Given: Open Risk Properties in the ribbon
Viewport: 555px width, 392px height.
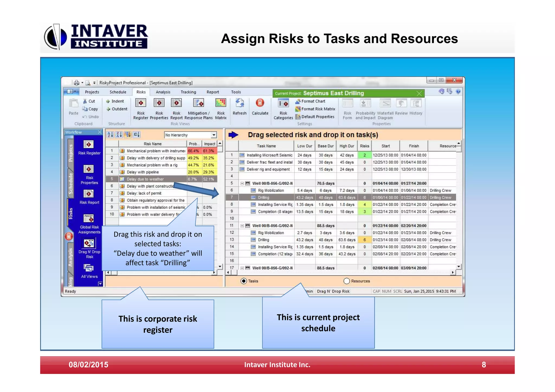Looking at the screenshot, I should (159, 109).
